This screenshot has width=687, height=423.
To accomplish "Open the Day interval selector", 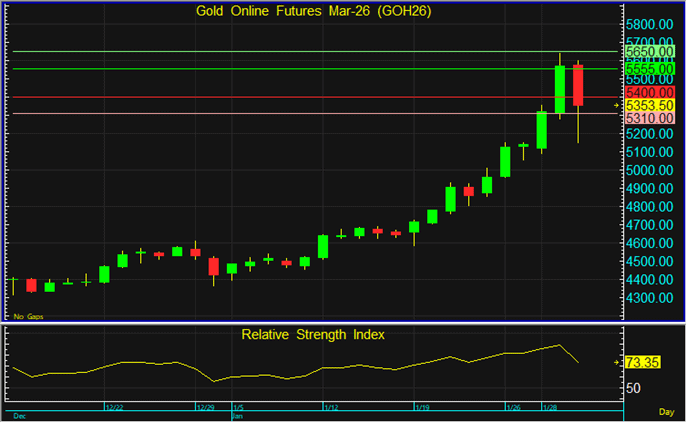I will click(x=665, y=412).
